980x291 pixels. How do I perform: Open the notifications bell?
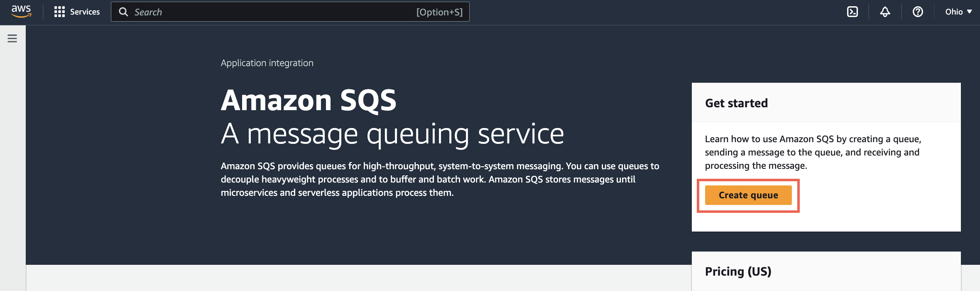(x=885, y=12)
